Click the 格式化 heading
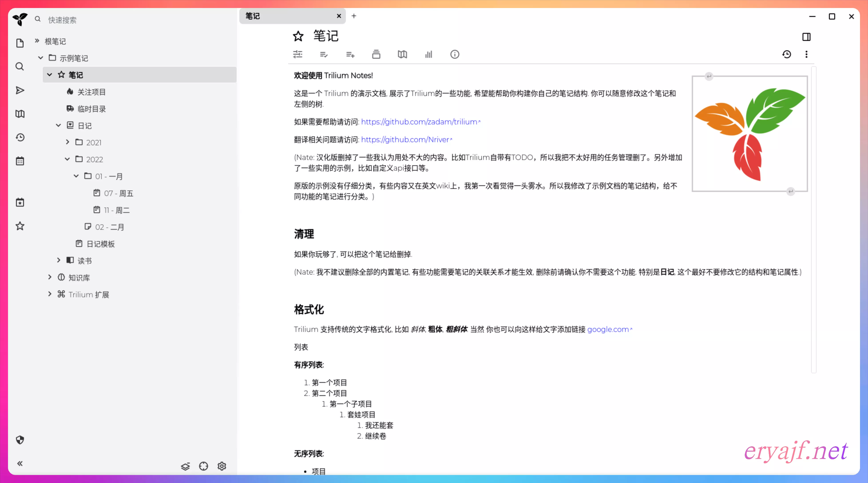This screenshot has width=868, height=483. [309, 309]
